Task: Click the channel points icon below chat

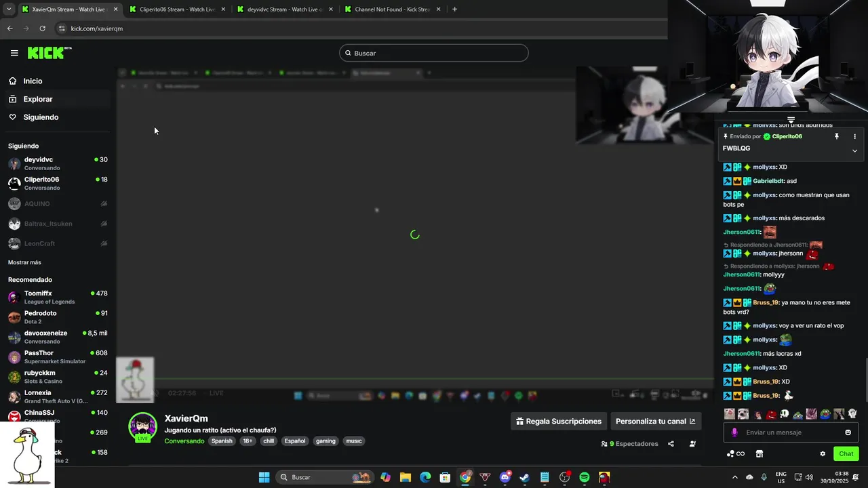Action: click(736, 454)
